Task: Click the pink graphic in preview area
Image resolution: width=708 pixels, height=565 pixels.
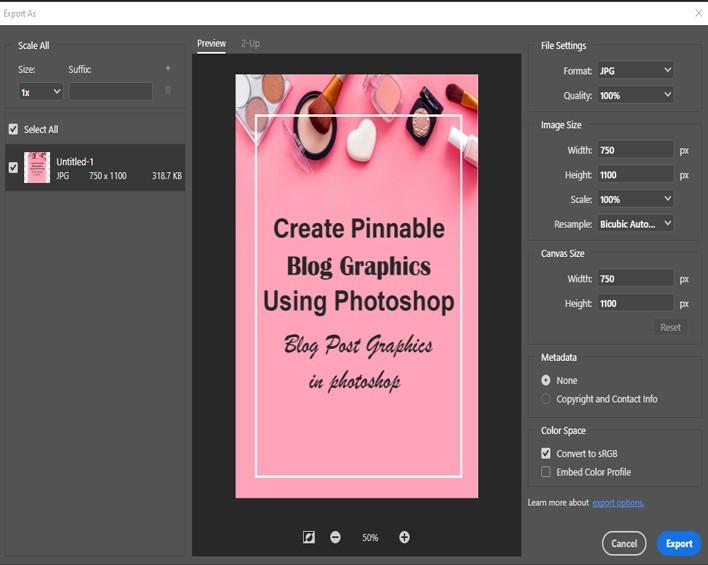Action: point(357,286)
